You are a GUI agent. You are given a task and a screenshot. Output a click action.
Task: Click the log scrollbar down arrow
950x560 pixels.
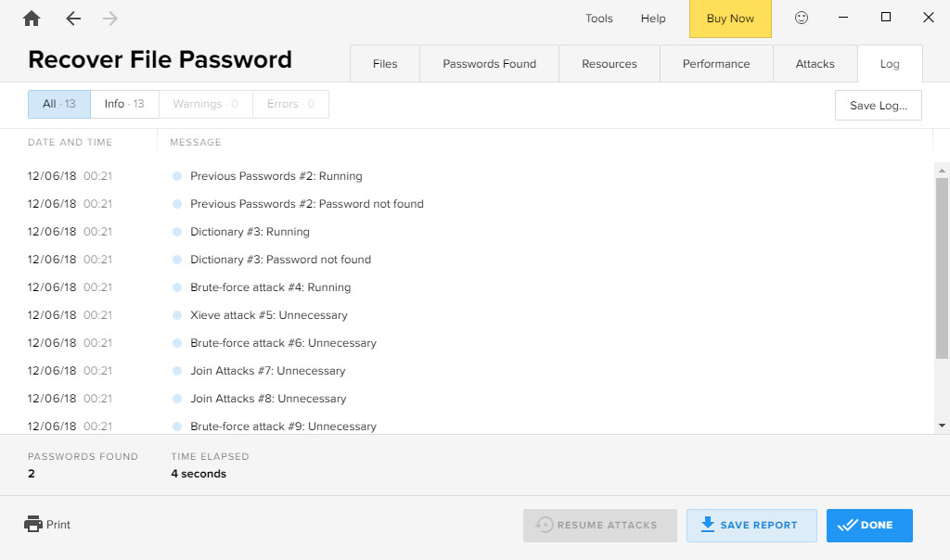942,426
